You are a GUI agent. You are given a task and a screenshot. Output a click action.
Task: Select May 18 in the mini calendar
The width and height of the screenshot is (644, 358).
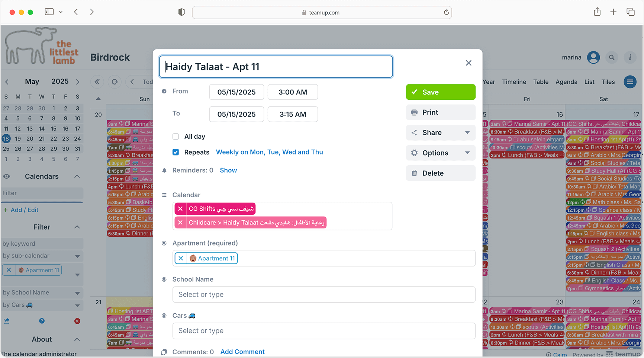tap(6, 139)
